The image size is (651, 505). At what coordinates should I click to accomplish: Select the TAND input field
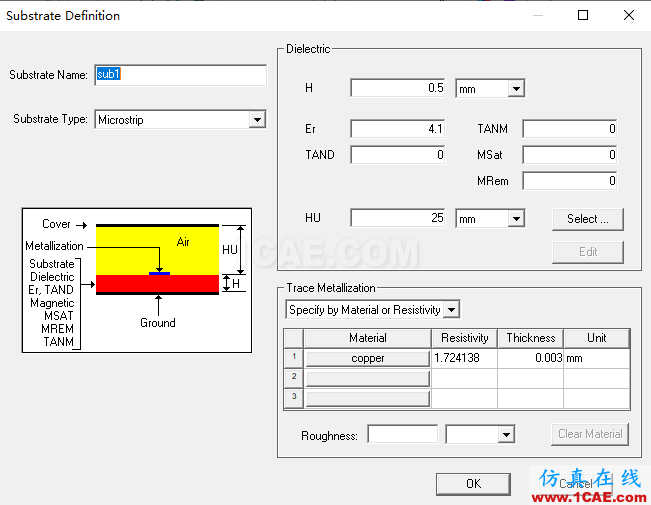[x=398, y=155]
